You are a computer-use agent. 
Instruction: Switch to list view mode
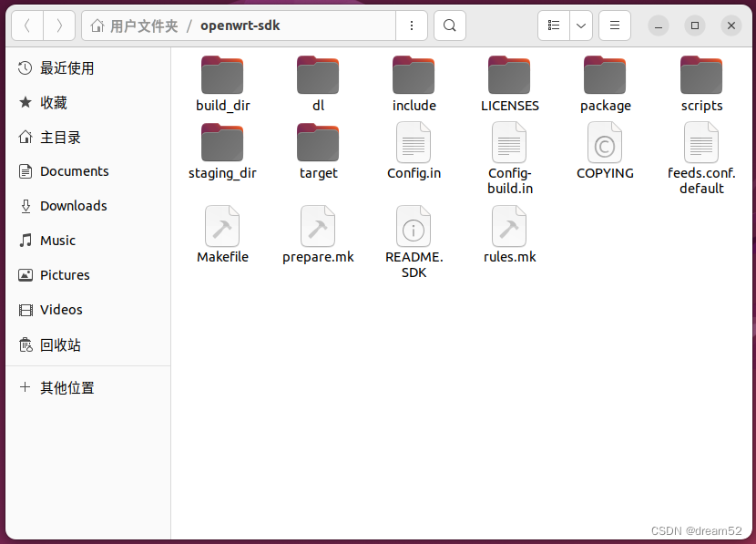[x=554, y=26]
